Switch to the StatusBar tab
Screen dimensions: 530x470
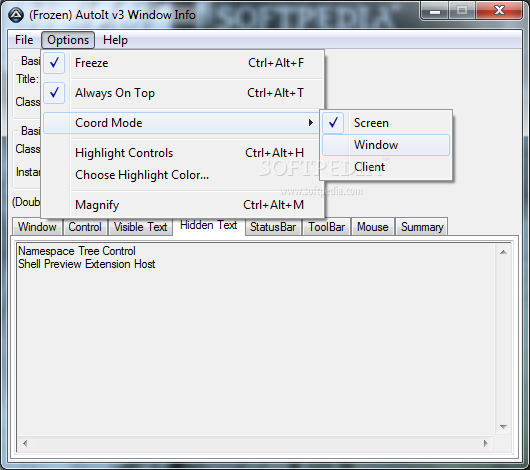click(x=273, y=227)
